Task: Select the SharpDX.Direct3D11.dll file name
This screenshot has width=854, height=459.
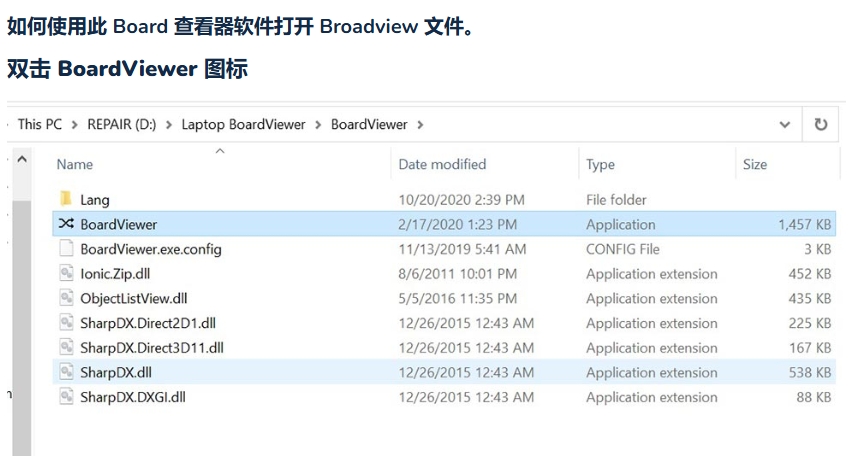Action: click(152, 348)
